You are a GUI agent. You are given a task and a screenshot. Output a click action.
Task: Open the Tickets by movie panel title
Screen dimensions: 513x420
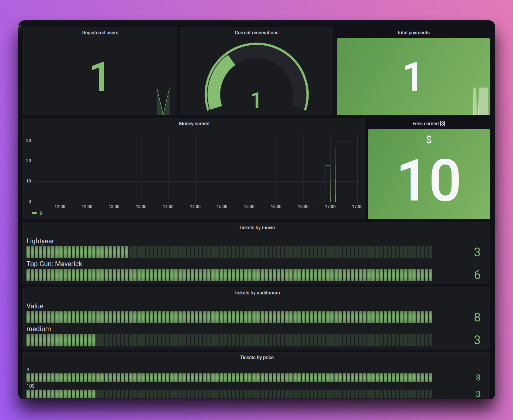coord(257,227)
